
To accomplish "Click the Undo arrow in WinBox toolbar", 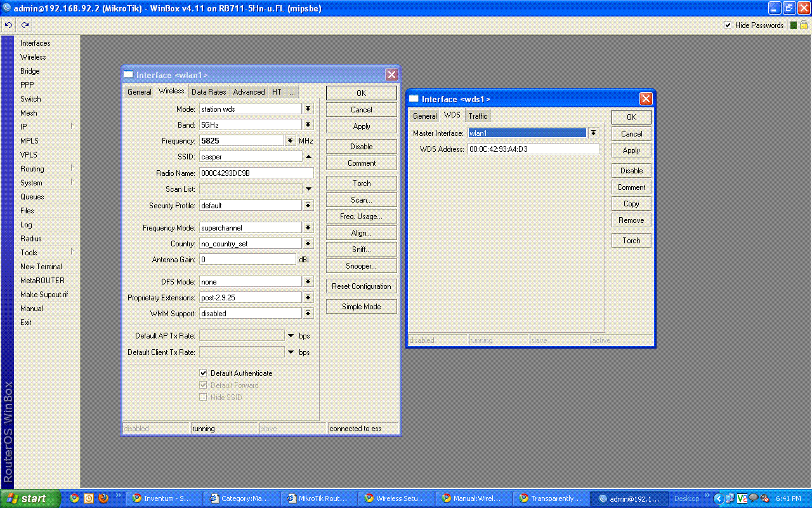I will (8, 25).
